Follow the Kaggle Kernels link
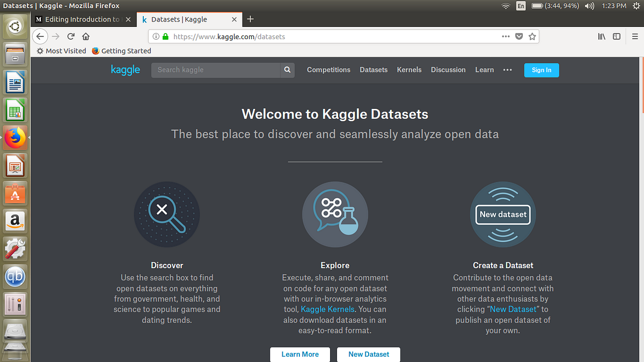 [327, 309]
